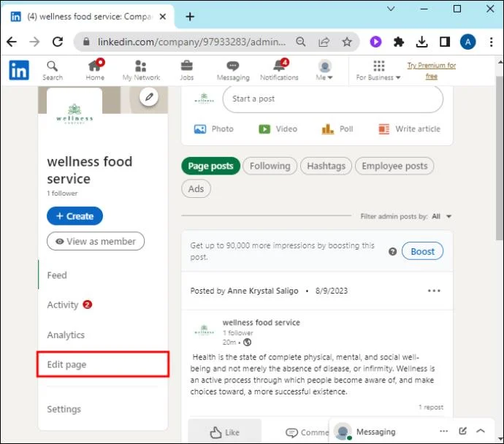Viewport: 504px width, 444px height.
Task: Click the boost help question icon
Action: pos(392,251)
